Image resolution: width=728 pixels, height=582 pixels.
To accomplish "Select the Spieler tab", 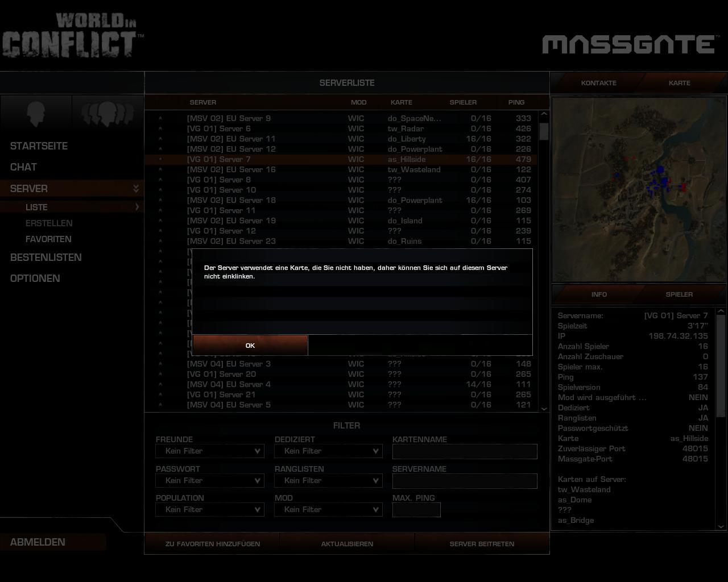I will click(680, 294).
